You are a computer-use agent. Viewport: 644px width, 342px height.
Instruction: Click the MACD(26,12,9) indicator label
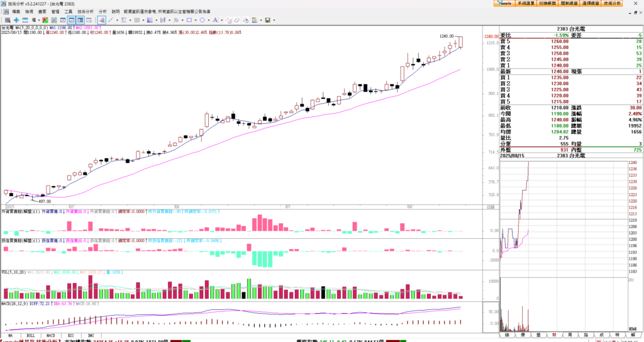click(x=15, y=304)
